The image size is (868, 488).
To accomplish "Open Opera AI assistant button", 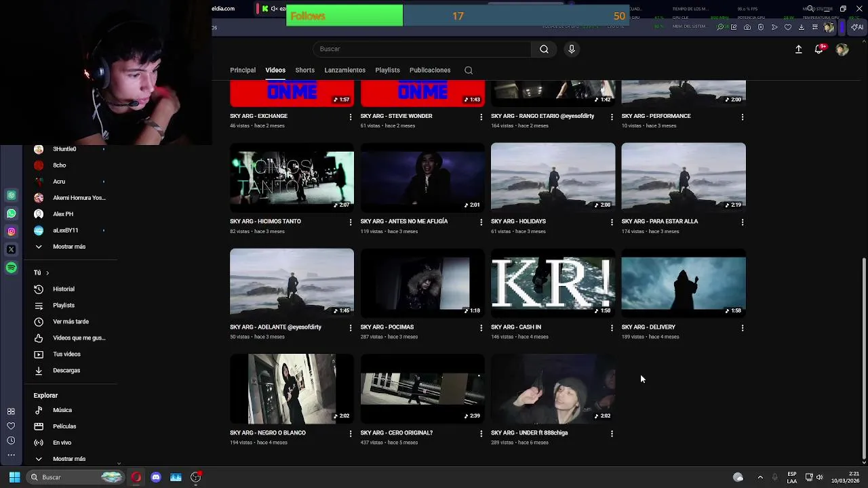I will [x=857, y=27].
